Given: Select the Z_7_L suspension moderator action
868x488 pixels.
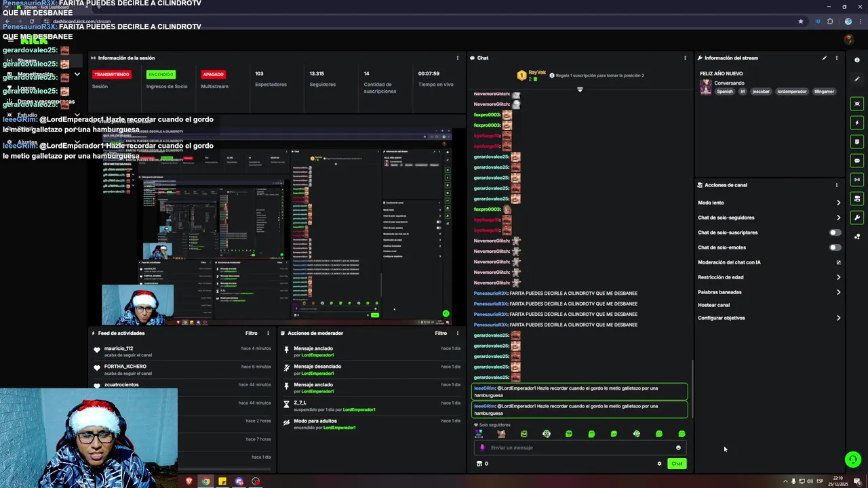Looking at the screenshot, I should 372,406.
